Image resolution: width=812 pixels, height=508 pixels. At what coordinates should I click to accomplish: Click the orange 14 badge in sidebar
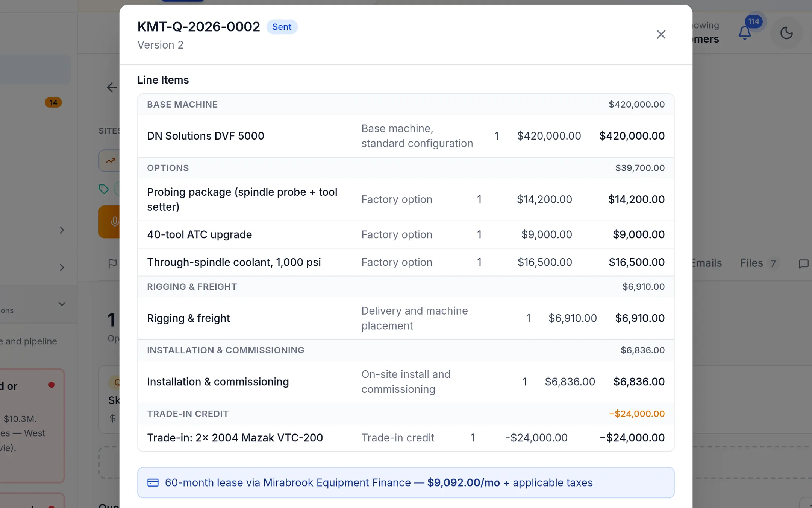[x=53, y=102]
